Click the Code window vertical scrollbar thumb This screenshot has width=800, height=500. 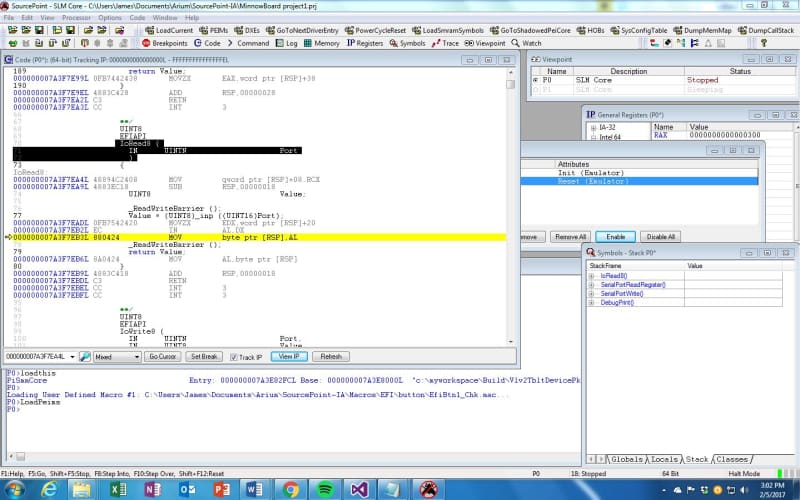pyautogui.click(x=511, y=84)
